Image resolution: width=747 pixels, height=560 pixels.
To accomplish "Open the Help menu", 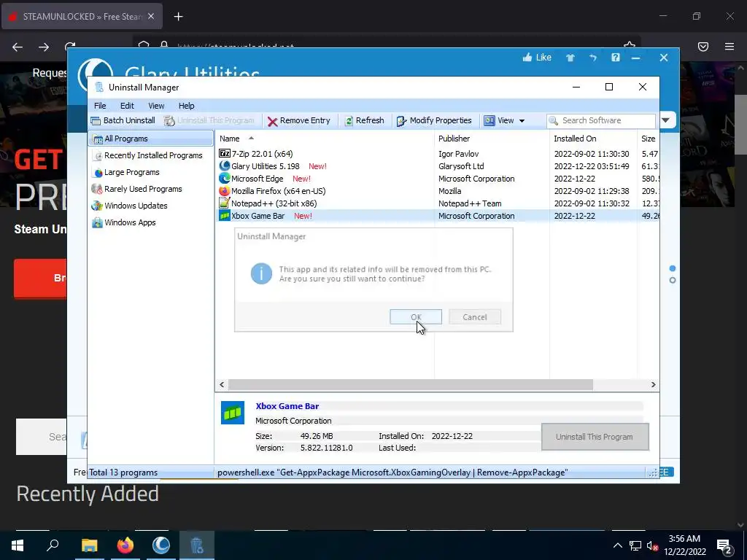I will pyautogui.click(x=186, y=106).
